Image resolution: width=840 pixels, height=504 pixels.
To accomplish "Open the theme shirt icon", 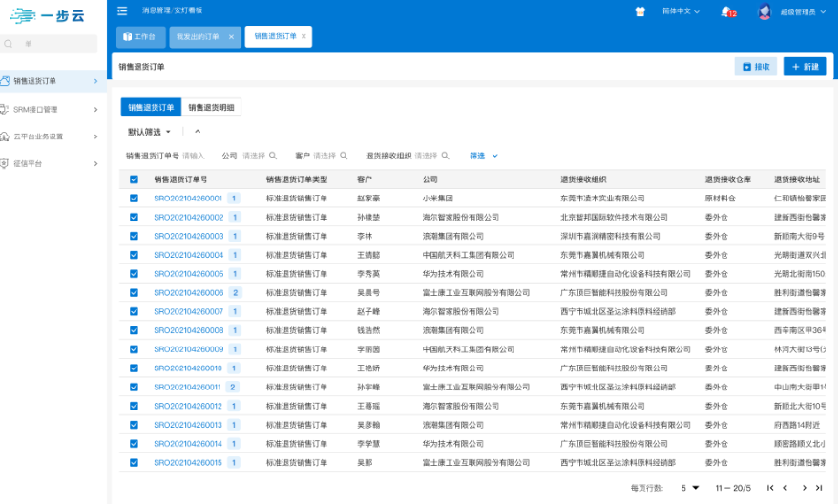I will (640, 11).
